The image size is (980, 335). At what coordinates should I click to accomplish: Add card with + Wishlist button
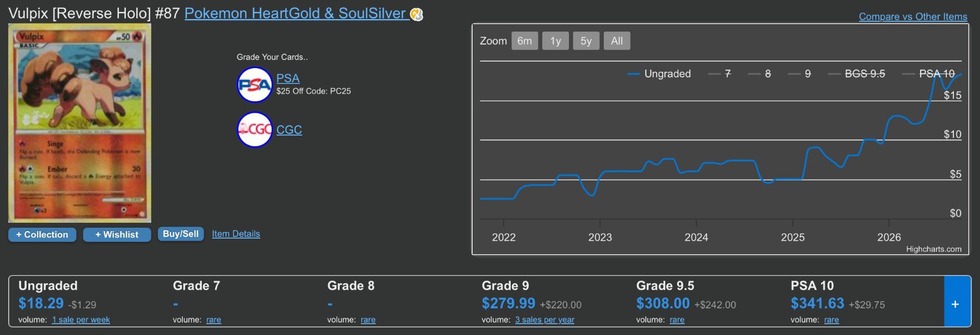point(117,234)
